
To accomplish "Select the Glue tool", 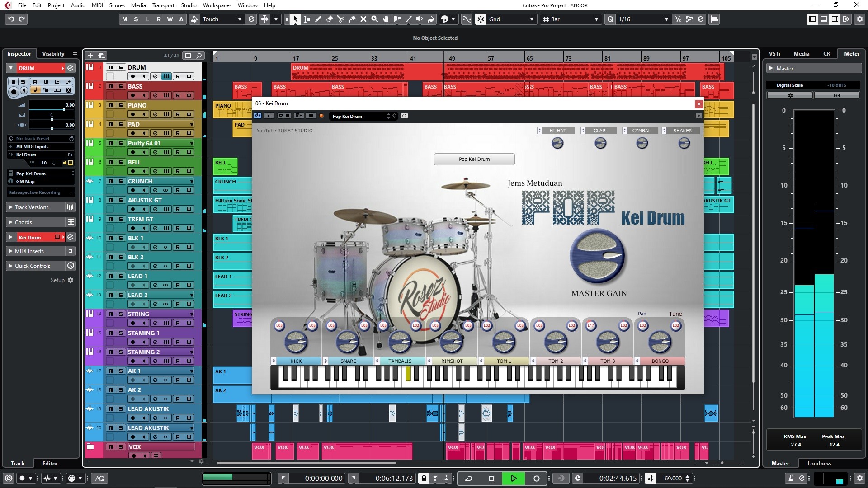I will click(352, 19).
